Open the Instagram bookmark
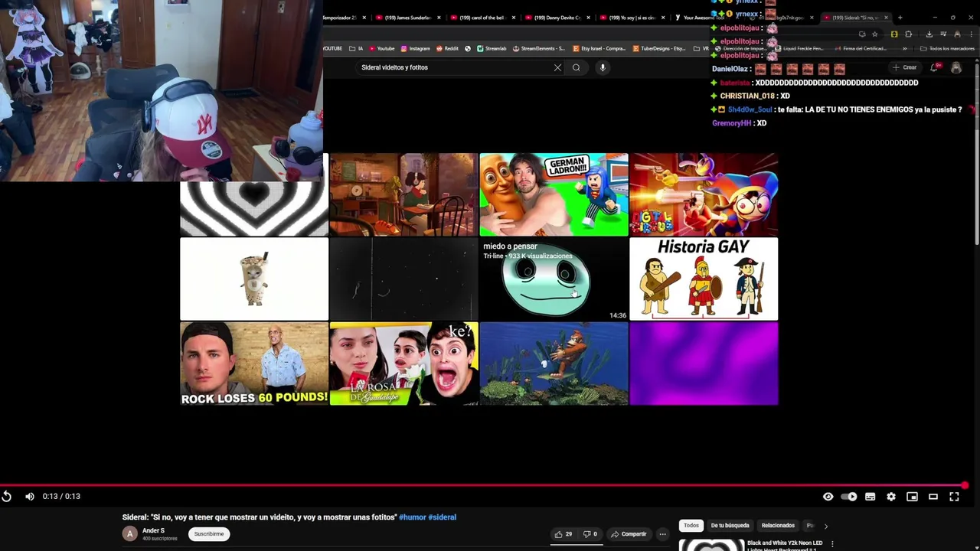980x551 pixels. click(415, 49)
